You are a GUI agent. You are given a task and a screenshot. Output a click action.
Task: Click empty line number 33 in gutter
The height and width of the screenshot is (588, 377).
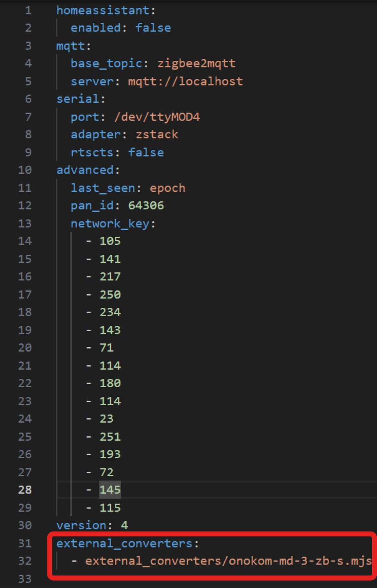25,579
